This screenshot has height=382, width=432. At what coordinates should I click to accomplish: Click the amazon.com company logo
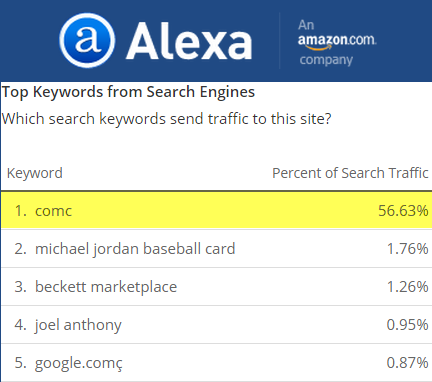coord(337,40)
